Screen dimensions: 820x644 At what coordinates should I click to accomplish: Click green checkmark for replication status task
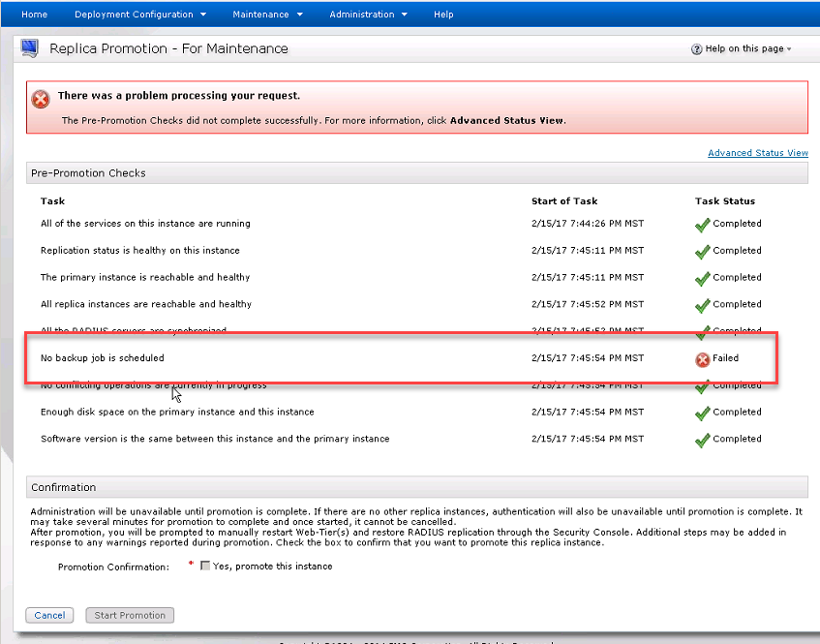pos(702,252)
